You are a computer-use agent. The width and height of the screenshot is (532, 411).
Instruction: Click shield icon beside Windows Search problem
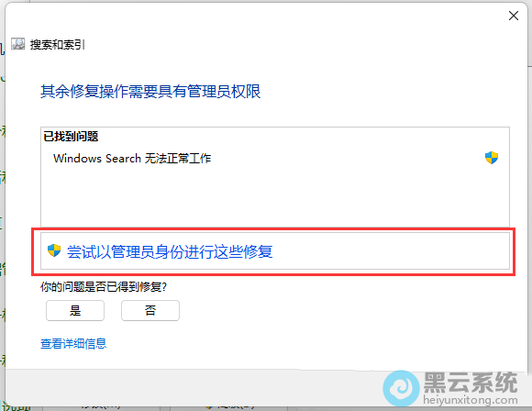click(492, 158)
